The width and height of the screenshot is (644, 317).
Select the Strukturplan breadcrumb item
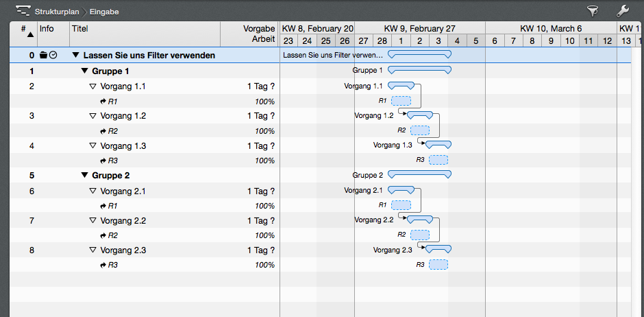58,12
